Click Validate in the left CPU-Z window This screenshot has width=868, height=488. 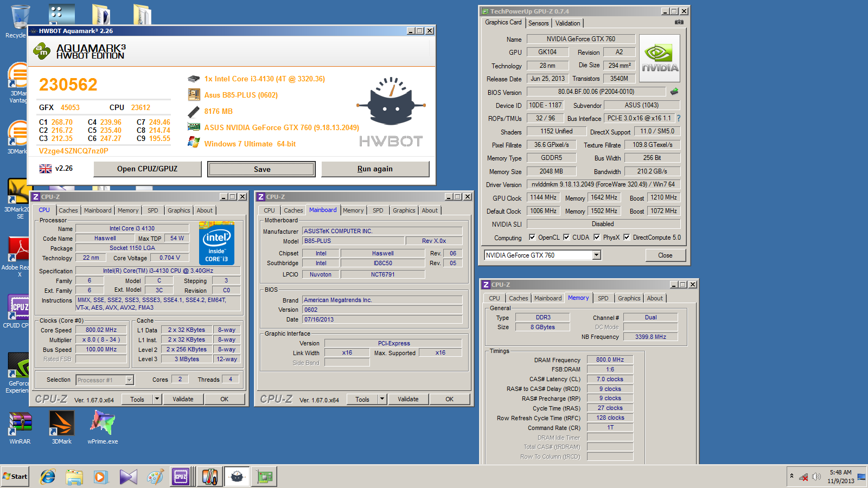point(183,399)
